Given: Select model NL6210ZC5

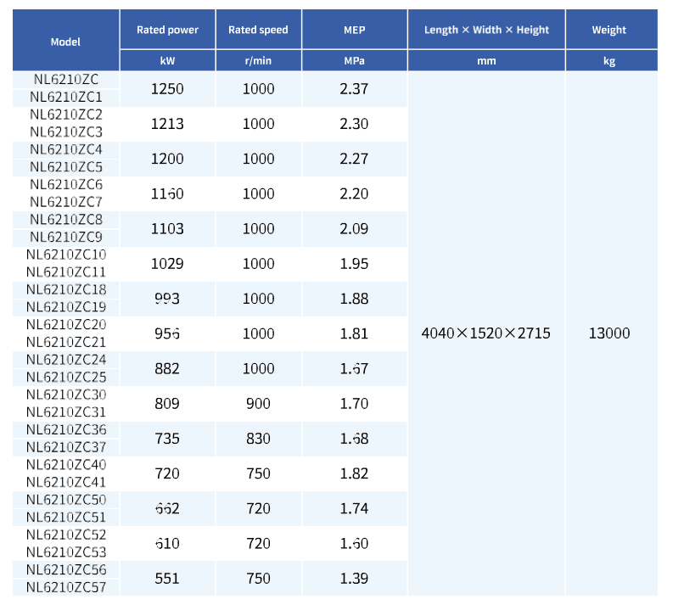Looking at the screenshot, I should click(66, 167).
